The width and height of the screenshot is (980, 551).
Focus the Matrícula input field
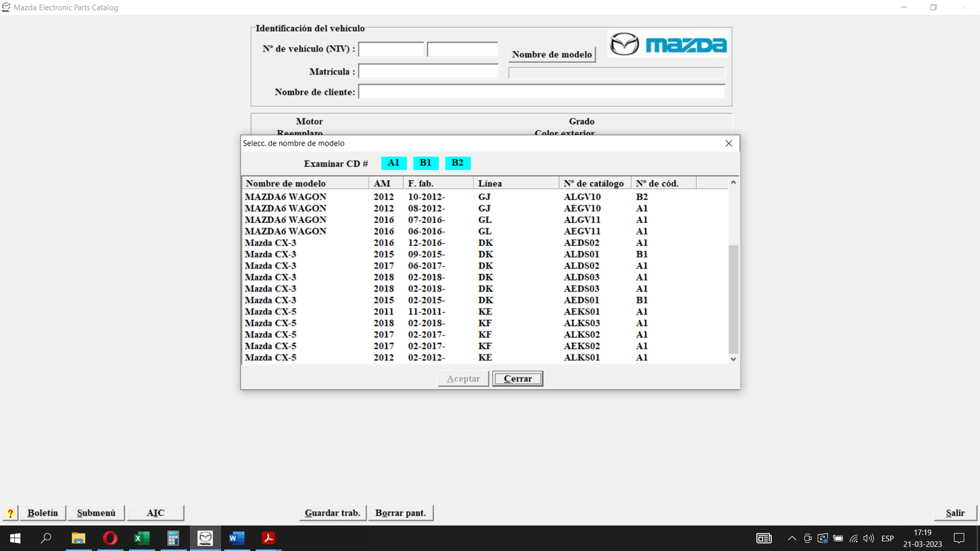click(428, 71)
